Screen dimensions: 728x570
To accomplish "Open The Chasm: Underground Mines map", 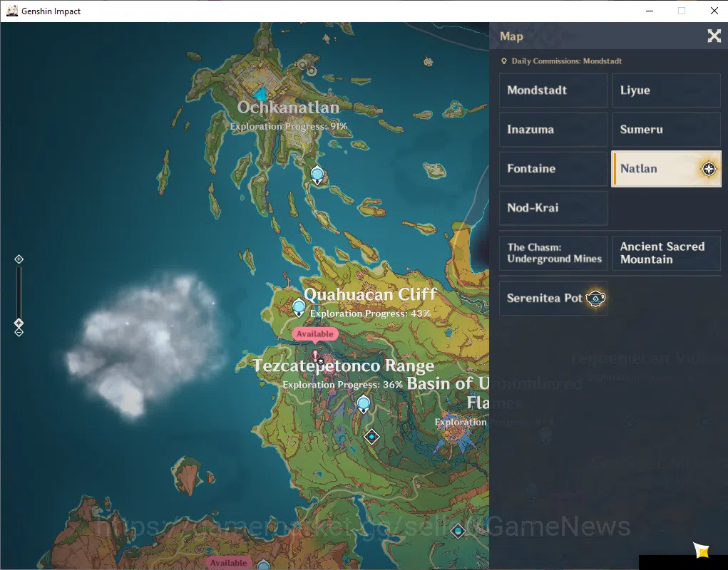I will 553,253.
